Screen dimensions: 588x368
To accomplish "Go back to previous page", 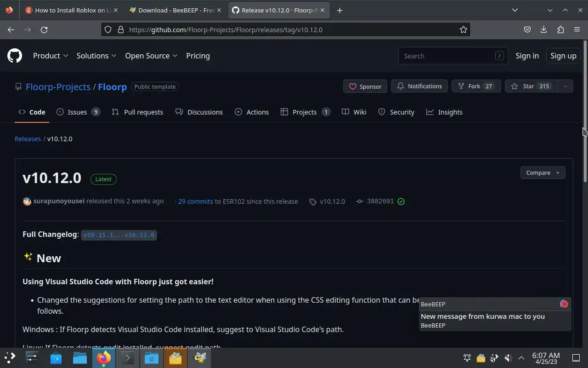I will (x=11, y=29).
